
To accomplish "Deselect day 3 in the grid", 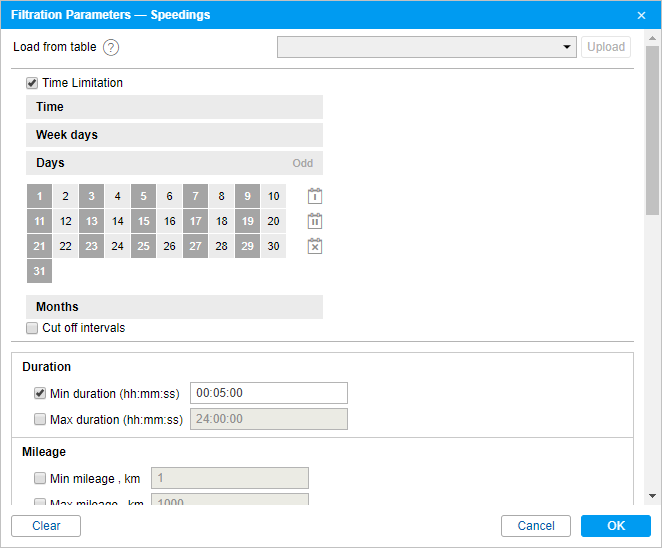I will click(x=92, y=196).
